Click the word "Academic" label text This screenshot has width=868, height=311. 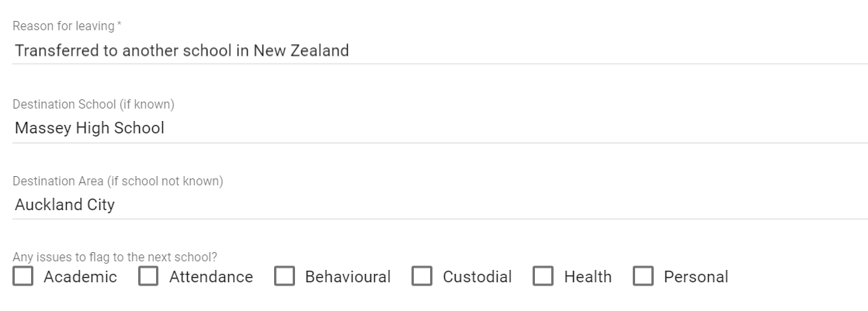click(x=80, y=277)
